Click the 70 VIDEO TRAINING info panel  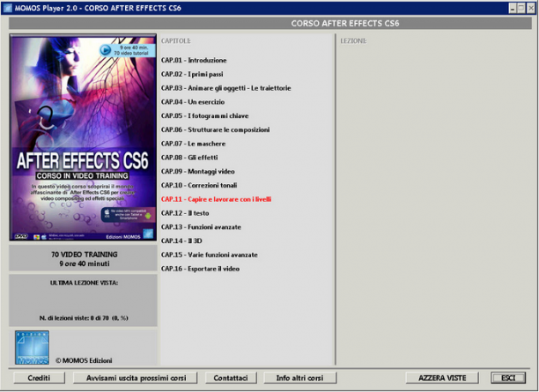[x=83, y=258]
